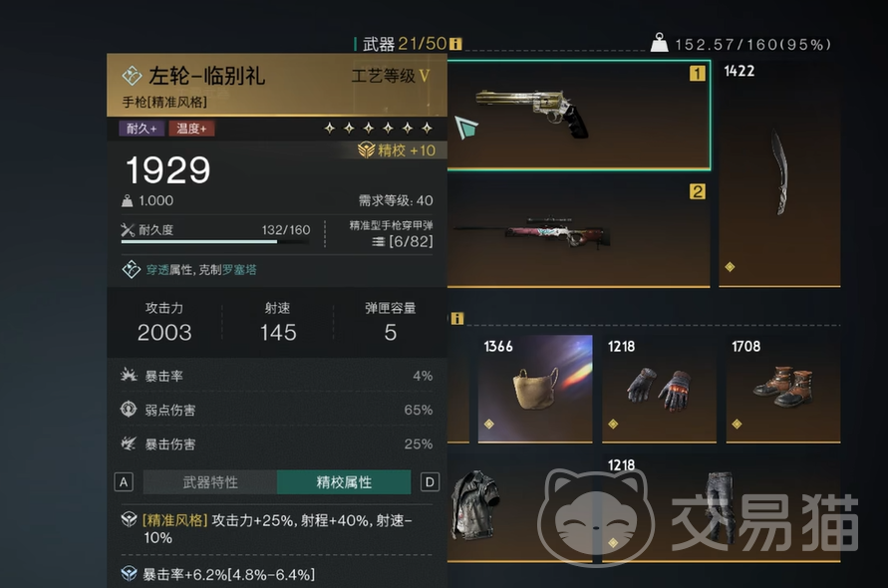Select the pants rated 1218

(x=721, y=508)
